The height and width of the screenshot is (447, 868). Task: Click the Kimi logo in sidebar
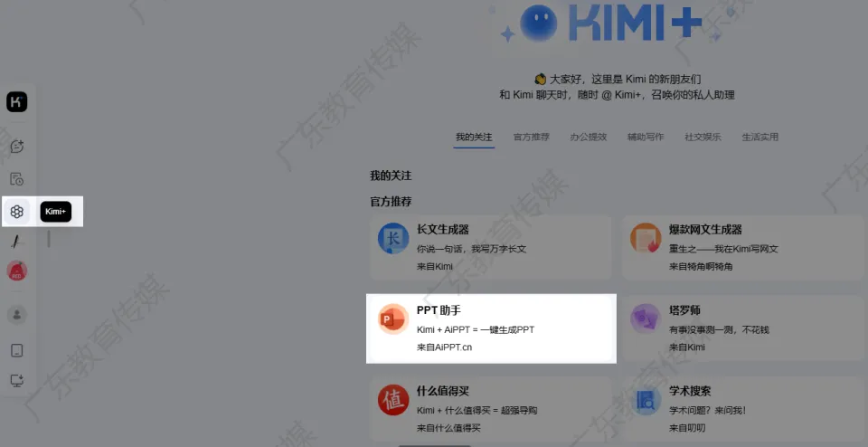(x=17, y=102)
